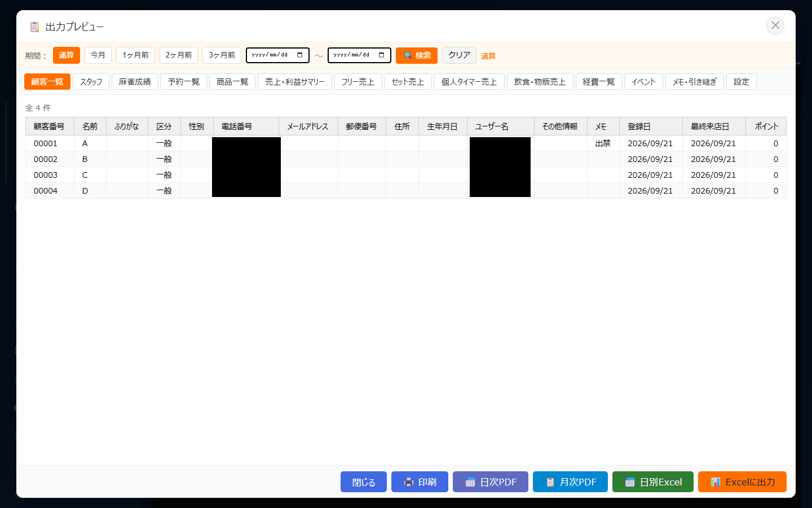Click the clipboard icon beside 出力プレビュー

pyautogui.click(x=34, y=27)
